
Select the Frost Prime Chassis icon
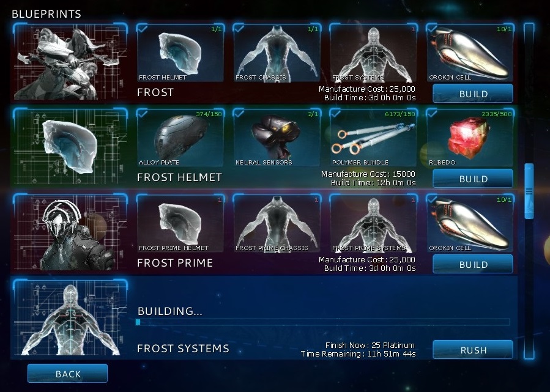[x=277, y=223]
